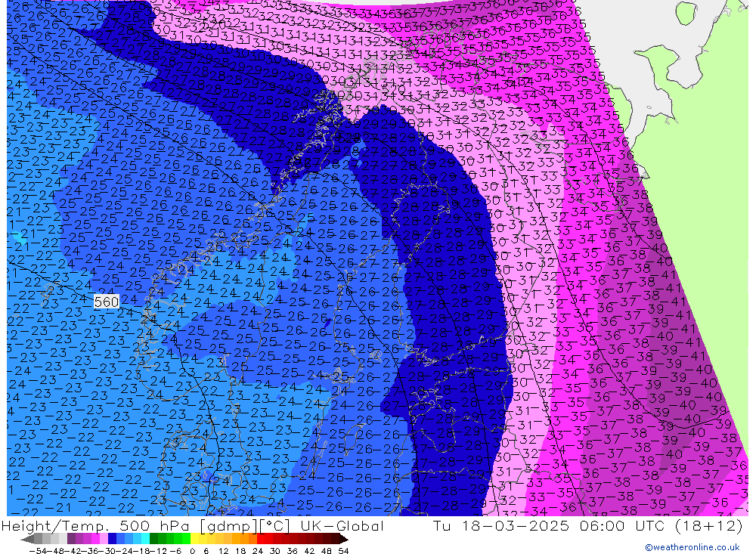Pick the pale pink legend swatch
This screenshot has height=554, width=756.
pos(104,539)
